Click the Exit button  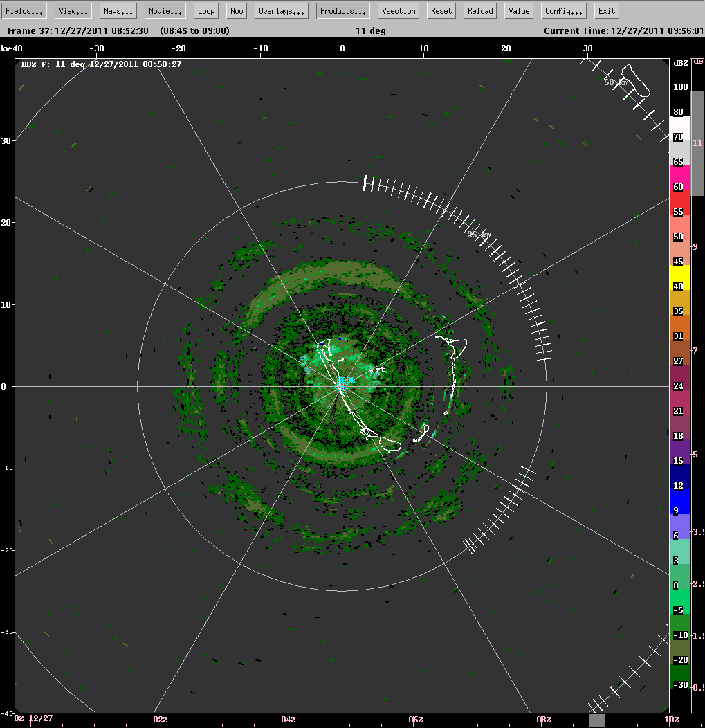(606, 10)
